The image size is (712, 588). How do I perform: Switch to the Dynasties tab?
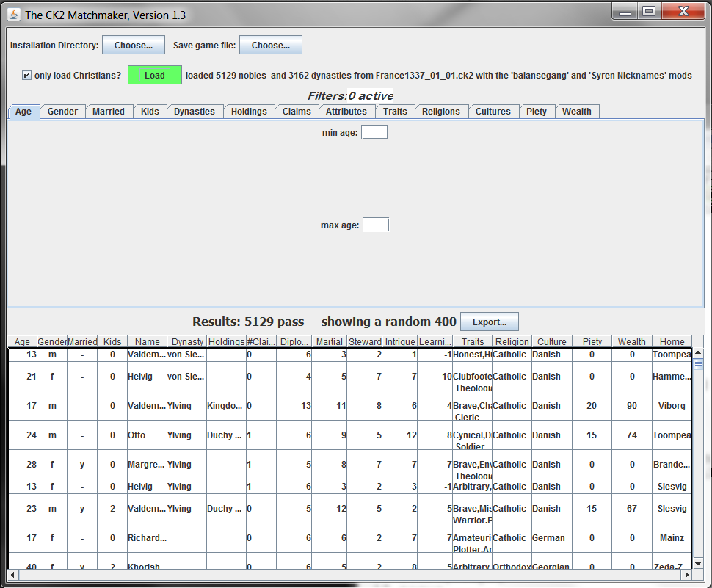tap(195, 112)
